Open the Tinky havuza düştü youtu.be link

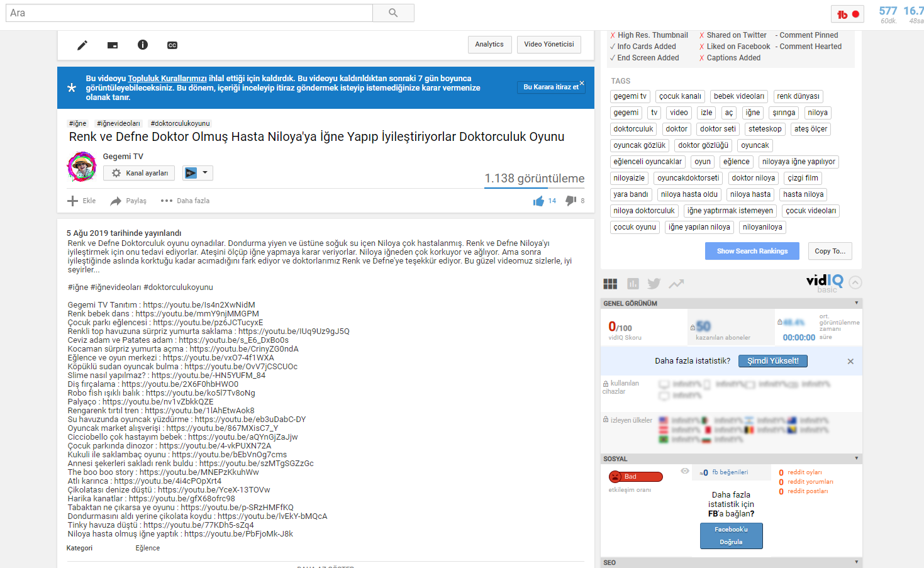point(199,525)
